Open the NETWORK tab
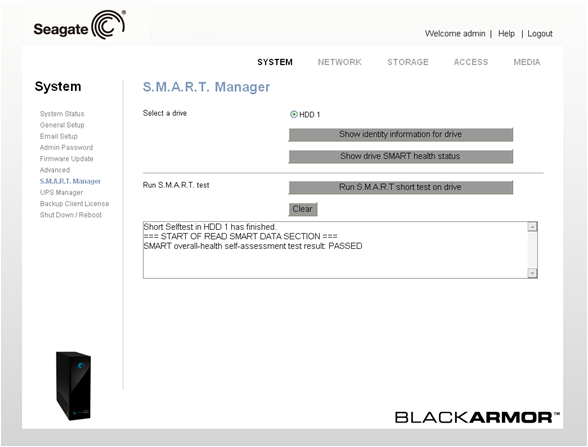588x447 pixels. [339, 62]
